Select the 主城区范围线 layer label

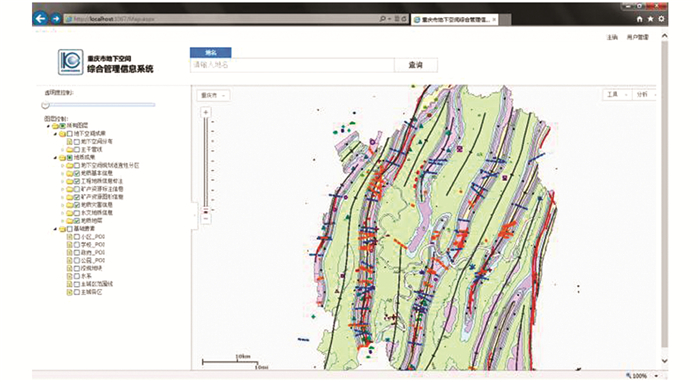point(97,285)
